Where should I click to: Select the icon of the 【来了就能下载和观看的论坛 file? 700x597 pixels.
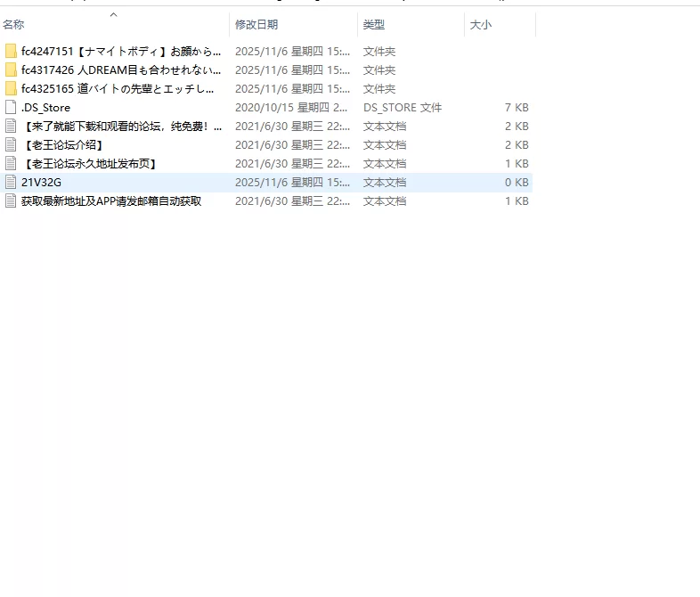click(x=11, y=127)
